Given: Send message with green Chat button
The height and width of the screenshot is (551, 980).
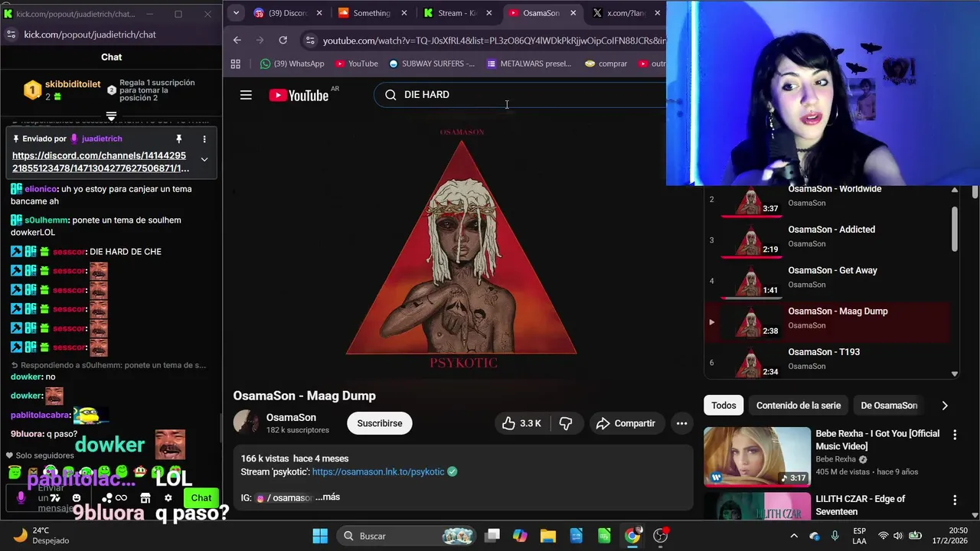Looking at the screenshot, I should pyautogui.click(x=201, y=497).
